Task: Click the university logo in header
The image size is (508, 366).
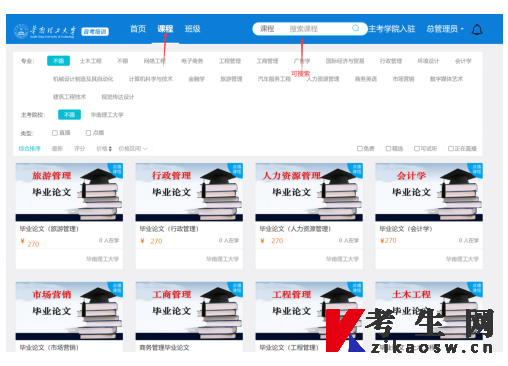Action: 45,31
